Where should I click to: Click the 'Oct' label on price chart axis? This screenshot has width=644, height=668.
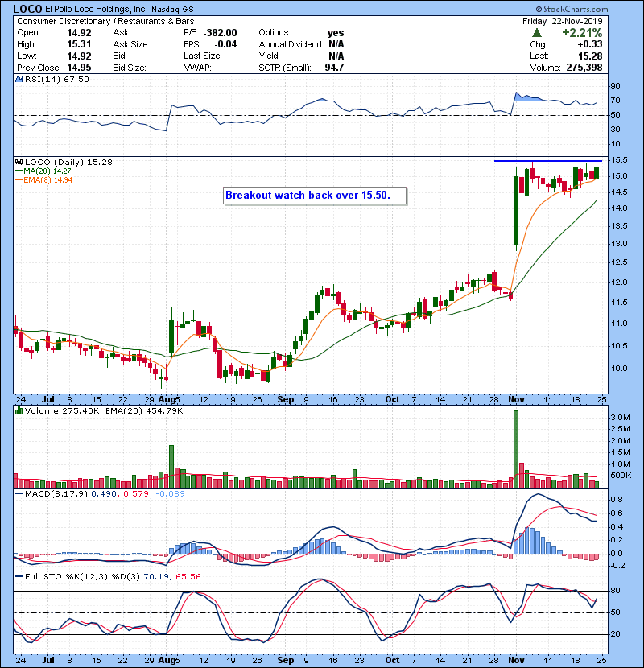[392, 400]
